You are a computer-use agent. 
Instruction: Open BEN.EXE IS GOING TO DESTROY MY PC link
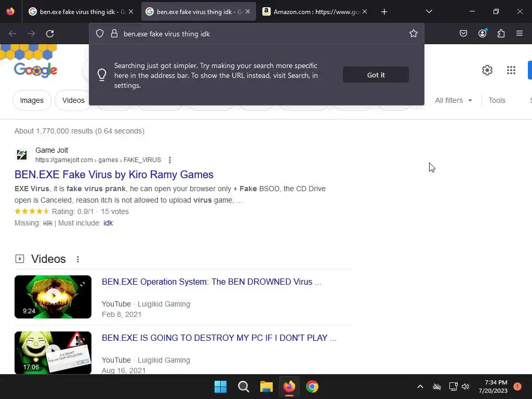coord(219,338)
